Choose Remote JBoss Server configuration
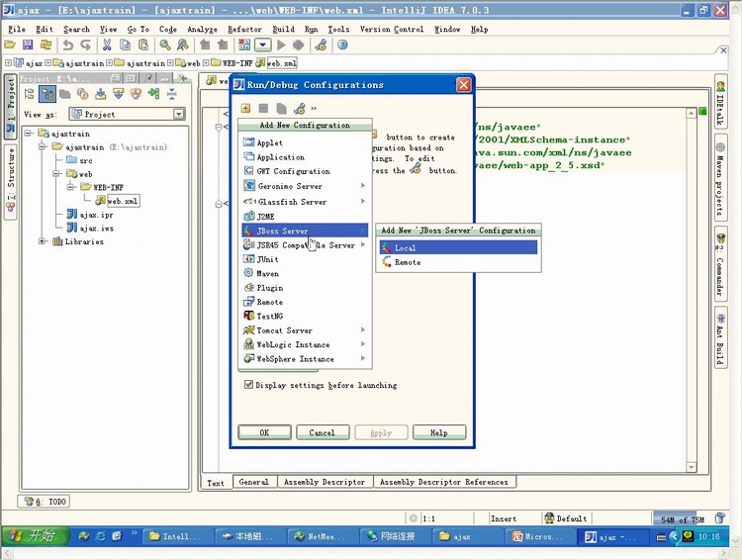Image resolution: width=742 pixels, height=560 pixels. tap(458, 262)
